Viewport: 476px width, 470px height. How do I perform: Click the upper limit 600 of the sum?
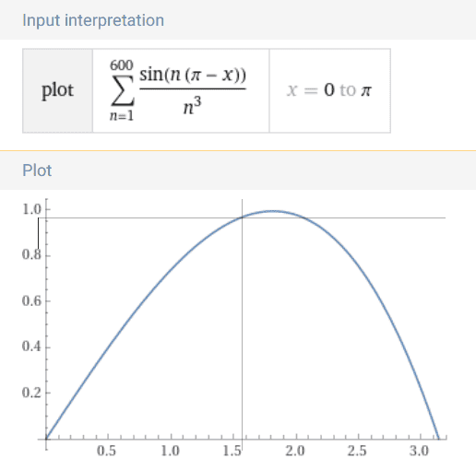pos(122,65)
